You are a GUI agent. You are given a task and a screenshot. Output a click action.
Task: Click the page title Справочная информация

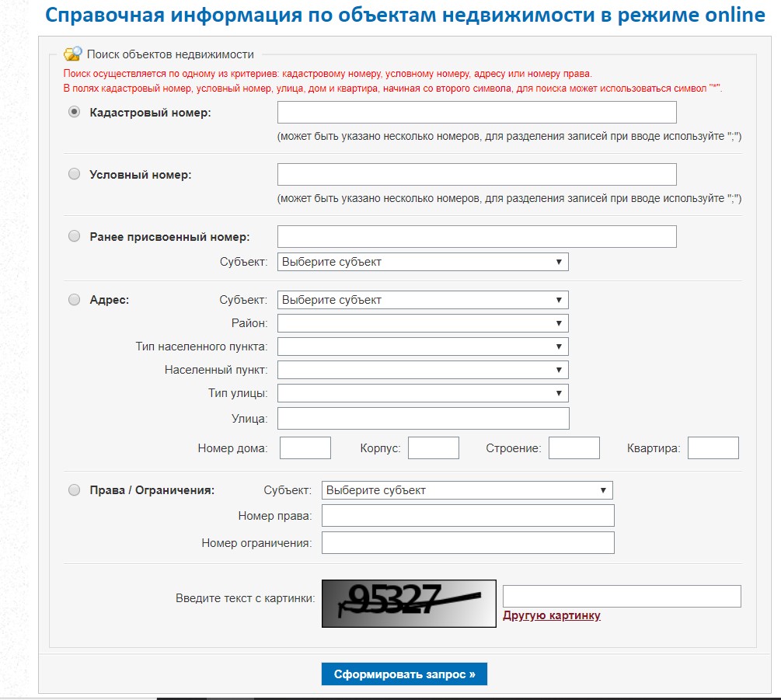(x=405, y=15)
